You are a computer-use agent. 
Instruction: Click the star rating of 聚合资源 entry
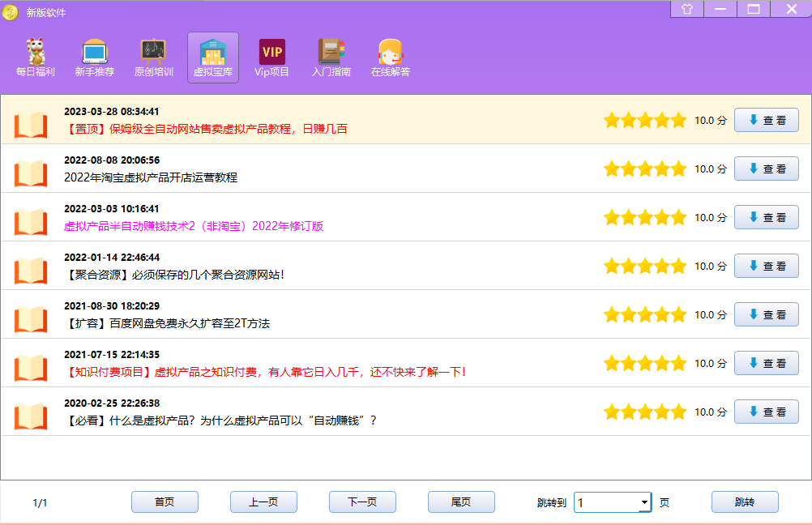coord(644,267)
